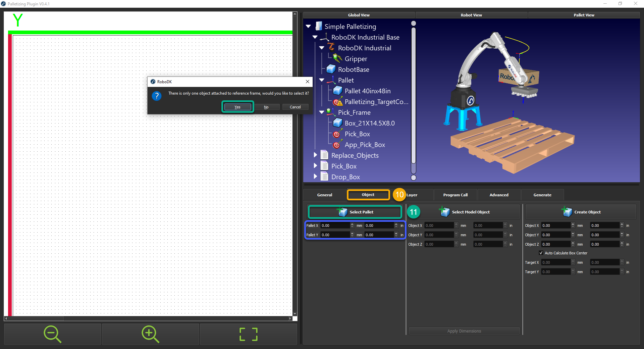Click the fit-to-view frame icon
Screen dimensions: 644x349
248,334
